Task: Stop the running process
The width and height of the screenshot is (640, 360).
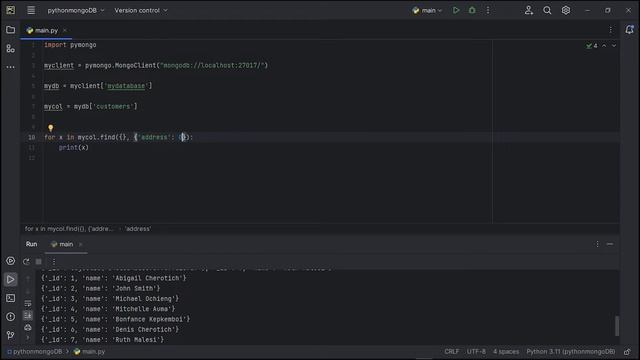Action: point(39,262)
